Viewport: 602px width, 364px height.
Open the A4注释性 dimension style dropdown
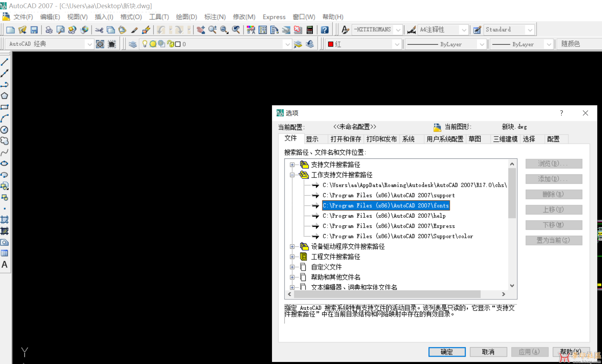coord(464,30)
